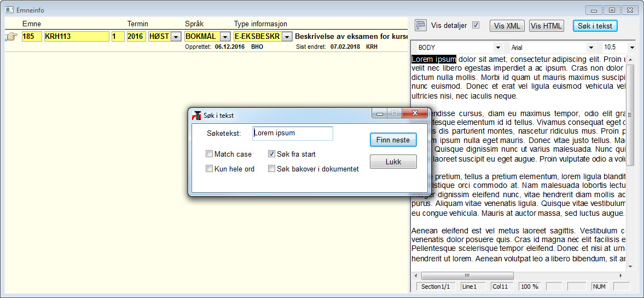Image resolution: width=644 pixels, height=298 pixels.
Task: Click the Termin column header
Action: pyautogui.click(x=137, y=24)
